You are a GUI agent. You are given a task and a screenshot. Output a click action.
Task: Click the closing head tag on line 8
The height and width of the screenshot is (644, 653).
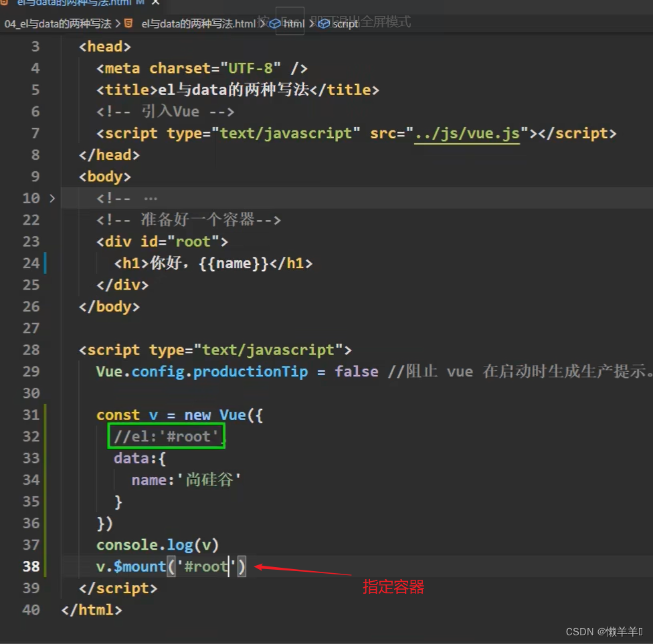tap(109, 155)
